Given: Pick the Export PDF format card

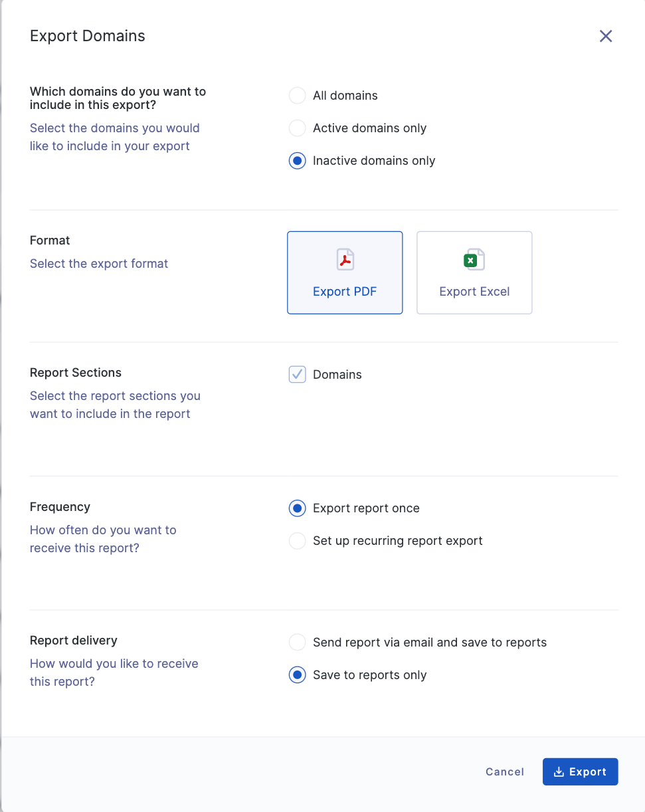Looking at the screenshot, I should [x=345, y=272].
